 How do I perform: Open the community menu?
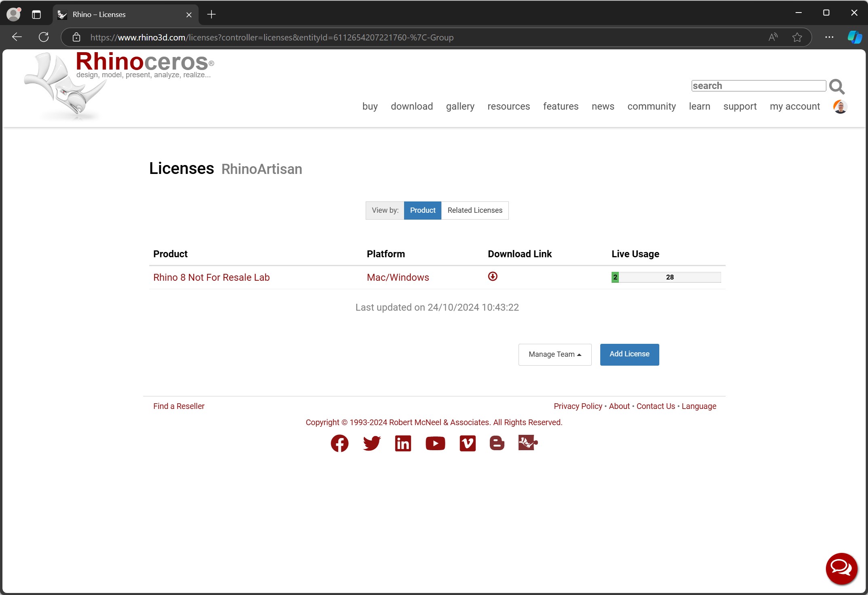652,106
